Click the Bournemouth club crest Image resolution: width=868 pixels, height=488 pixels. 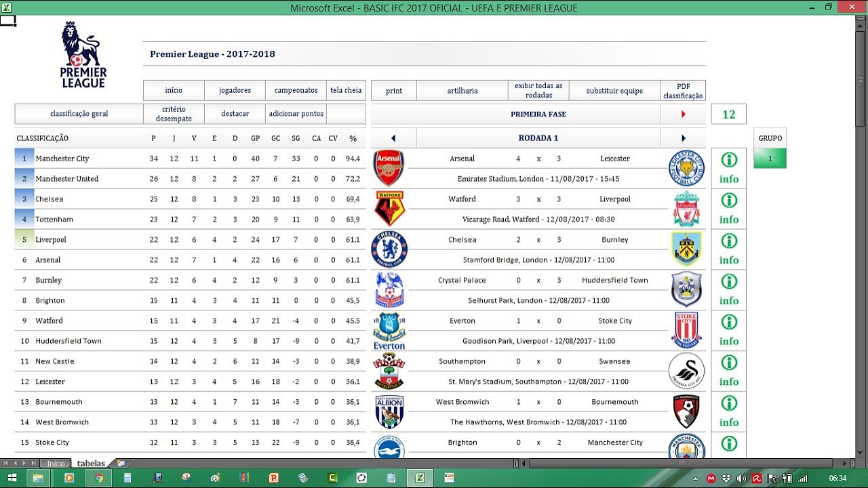[686, 411]
